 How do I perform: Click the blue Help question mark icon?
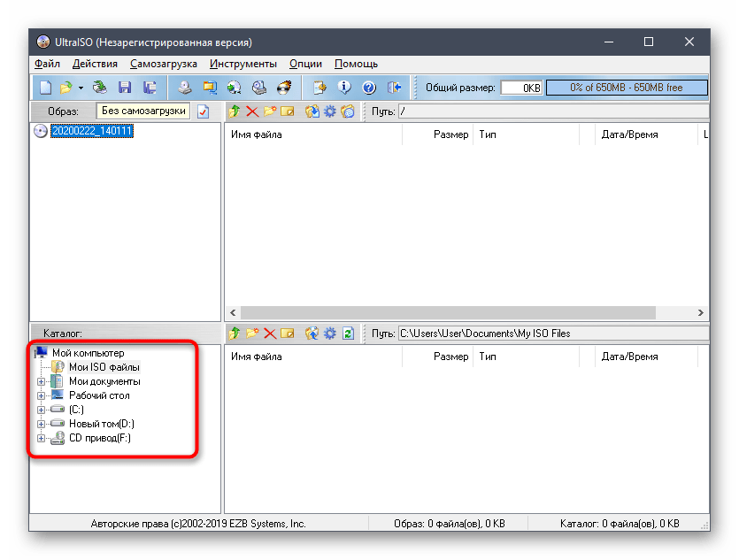click(369, 88)
